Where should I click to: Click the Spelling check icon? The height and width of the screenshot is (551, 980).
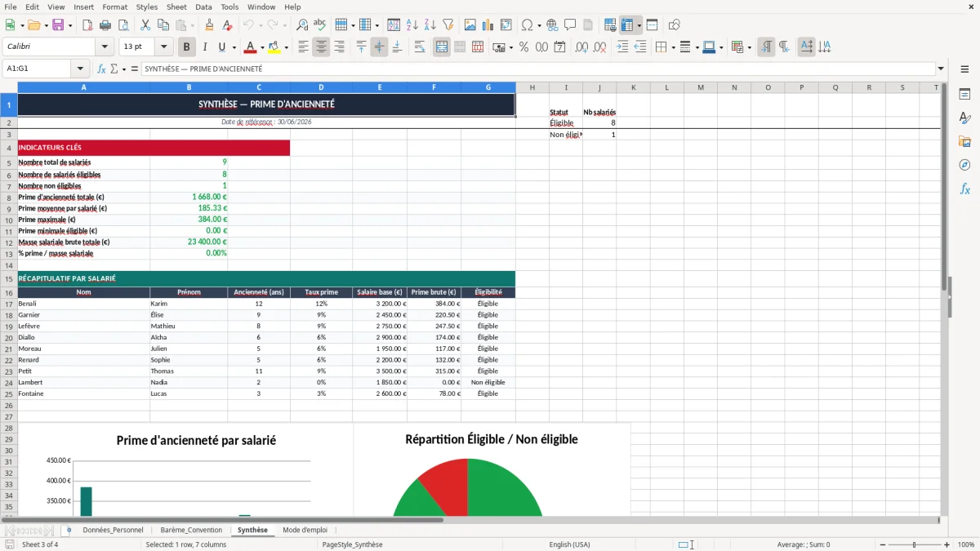[320, 25]
